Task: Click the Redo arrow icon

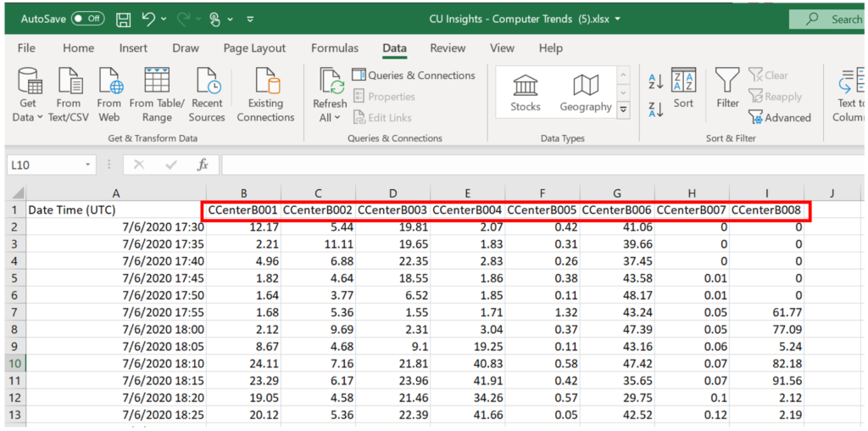Action: pyautogui.click(x=184, y=19)
